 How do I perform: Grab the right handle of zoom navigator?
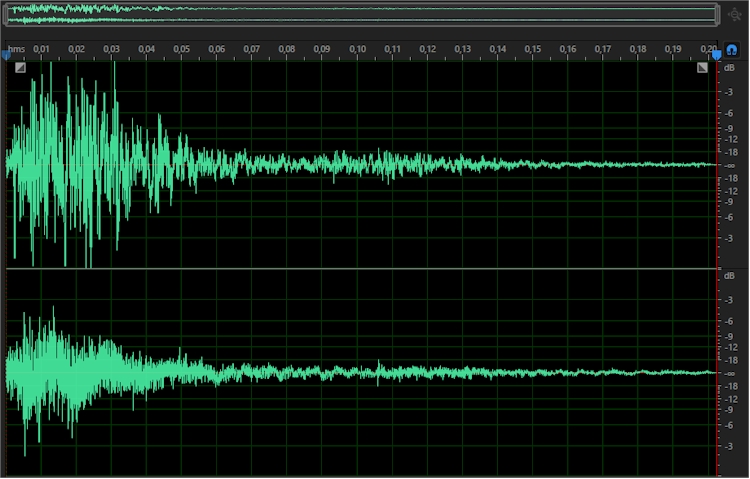pos(717,14)
